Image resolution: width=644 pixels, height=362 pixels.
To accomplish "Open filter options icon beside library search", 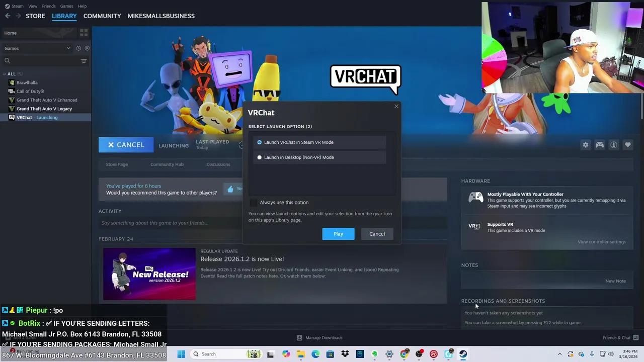I will (84, 61).
